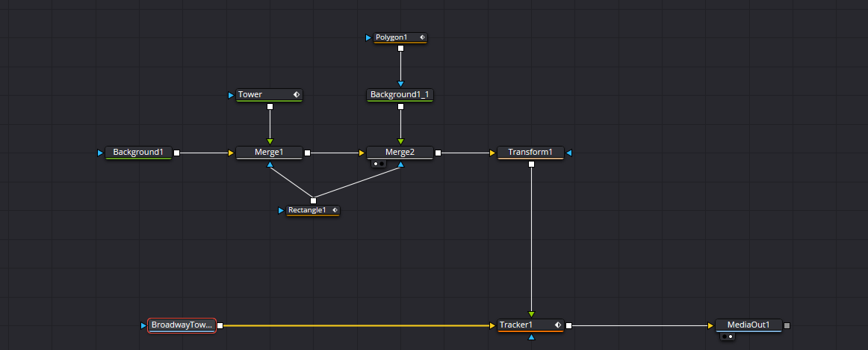Toggle the right viewer dot under Merge2
This screenshot has width=868, height=350.
point(382,164)
